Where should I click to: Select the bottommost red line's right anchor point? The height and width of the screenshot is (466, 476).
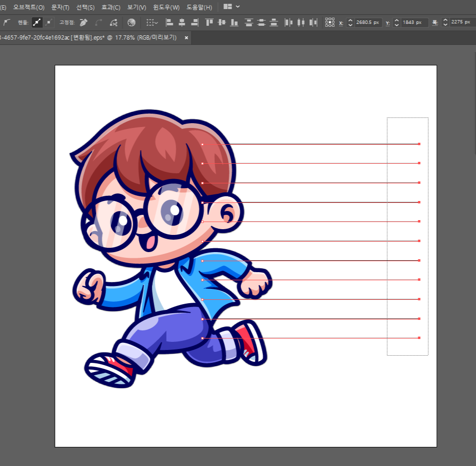419,338
